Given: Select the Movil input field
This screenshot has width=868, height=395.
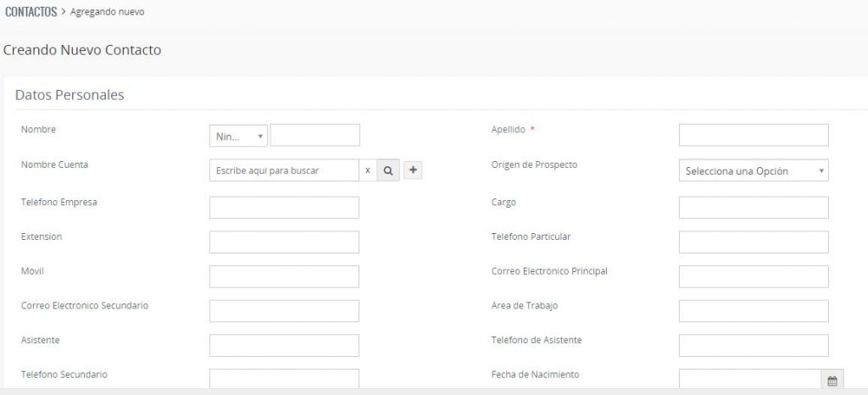Looking at the screenshot, I should tap(284, 276).
